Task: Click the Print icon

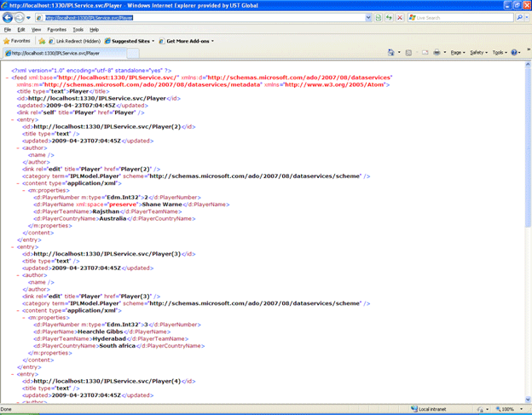Action: (437, 52)
